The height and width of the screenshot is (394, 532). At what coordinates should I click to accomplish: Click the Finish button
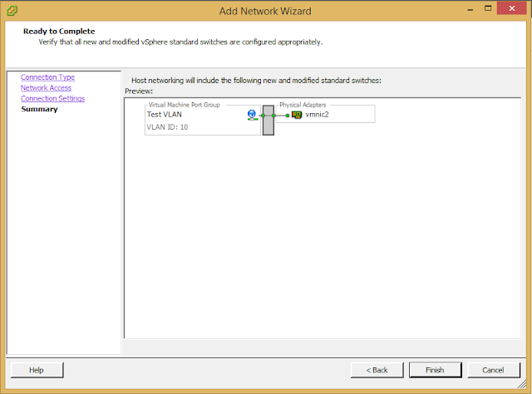435,370
